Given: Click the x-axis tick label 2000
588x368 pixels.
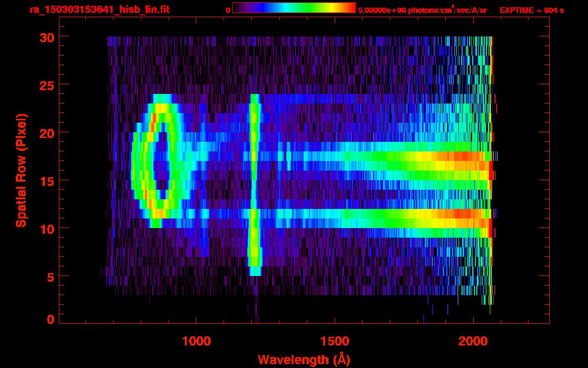Looking at the screenshot, I should 473,341.
